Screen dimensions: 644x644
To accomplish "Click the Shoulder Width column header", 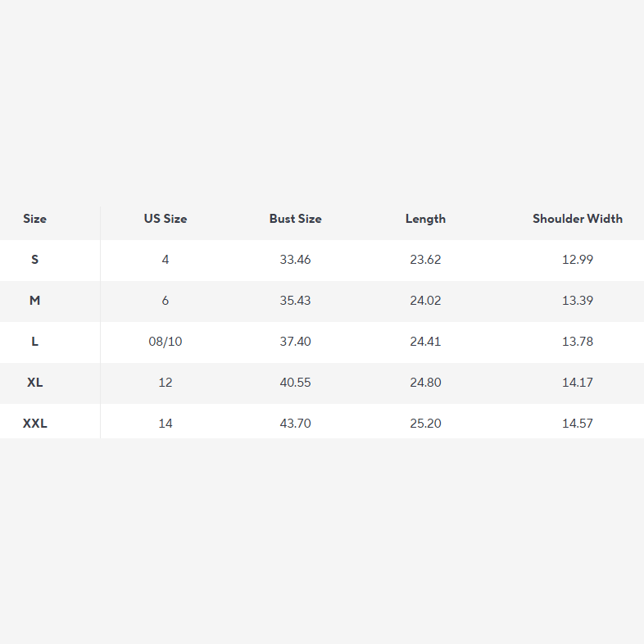I will [x=577, y=219].
